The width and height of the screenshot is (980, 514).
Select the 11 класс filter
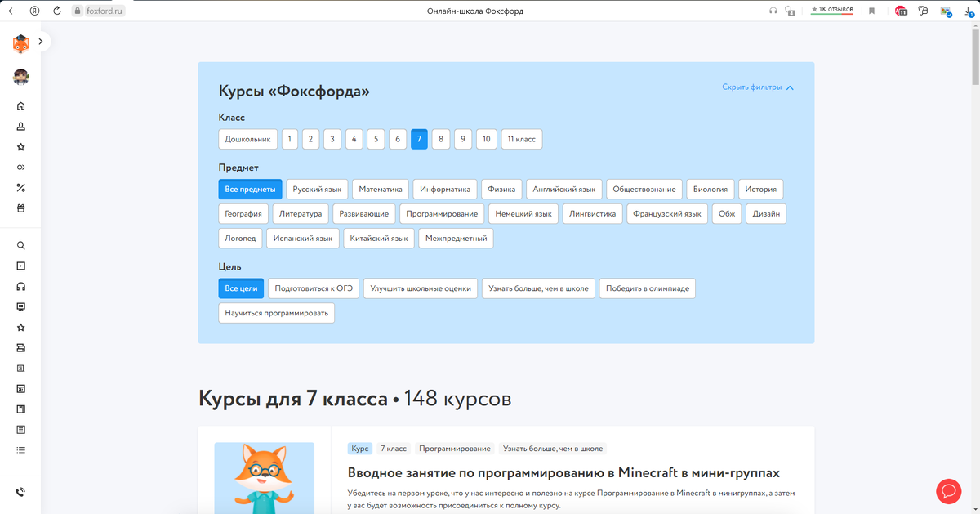tap(522, 139)
